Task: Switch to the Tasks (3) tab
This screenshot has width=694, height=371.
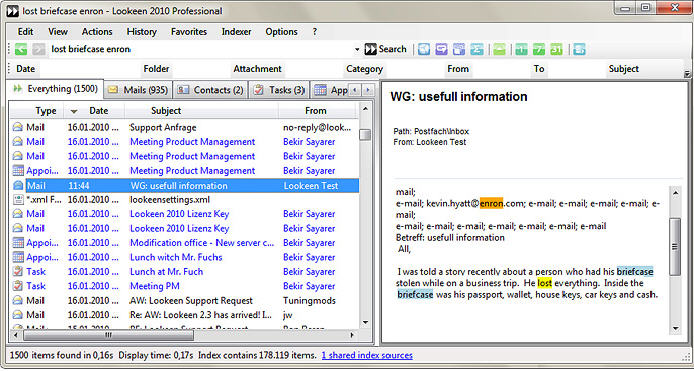Action: [x=279, y=90]
